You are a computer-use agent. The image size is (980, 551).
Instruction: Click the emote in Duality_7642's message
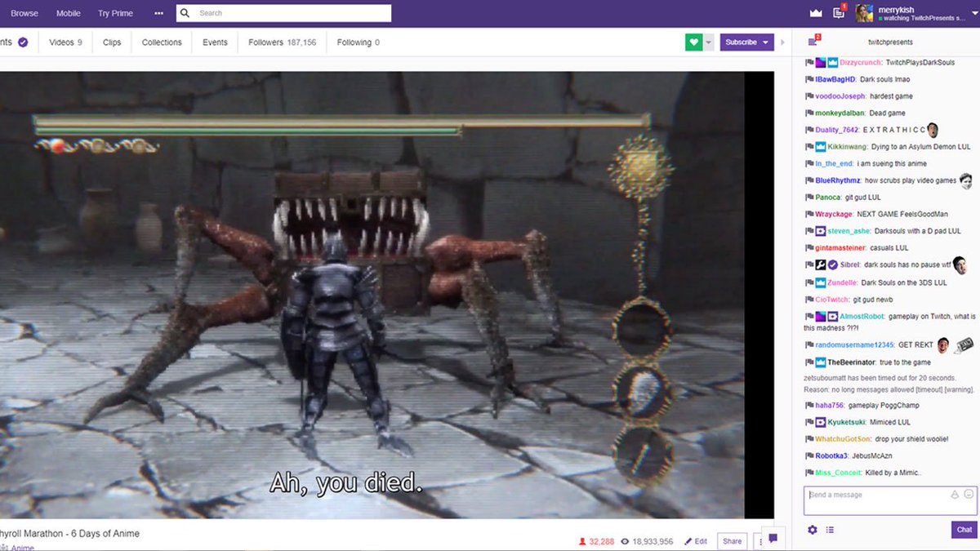(933, 131)
